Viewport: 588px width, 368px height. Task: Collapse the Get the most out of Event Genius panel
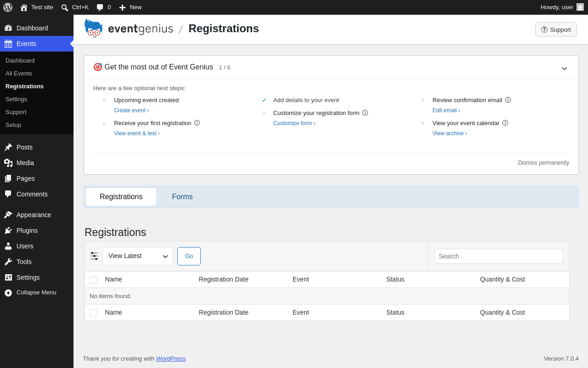coord(565,68)
